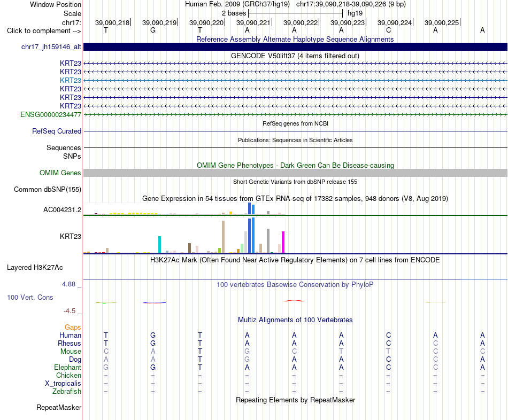
Task: Click the Sequences track label
Action: coord(64,147)
